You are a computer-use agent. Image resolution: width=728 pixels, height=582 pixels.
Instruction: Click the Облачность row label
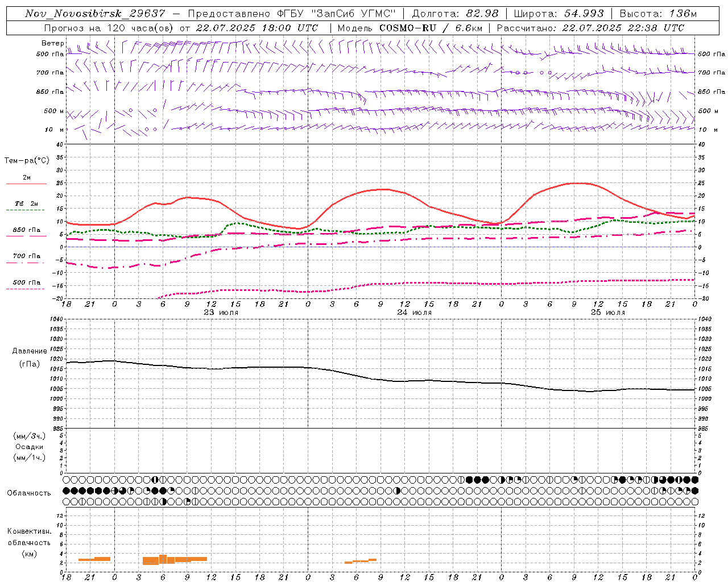click(x=29, y=493)
